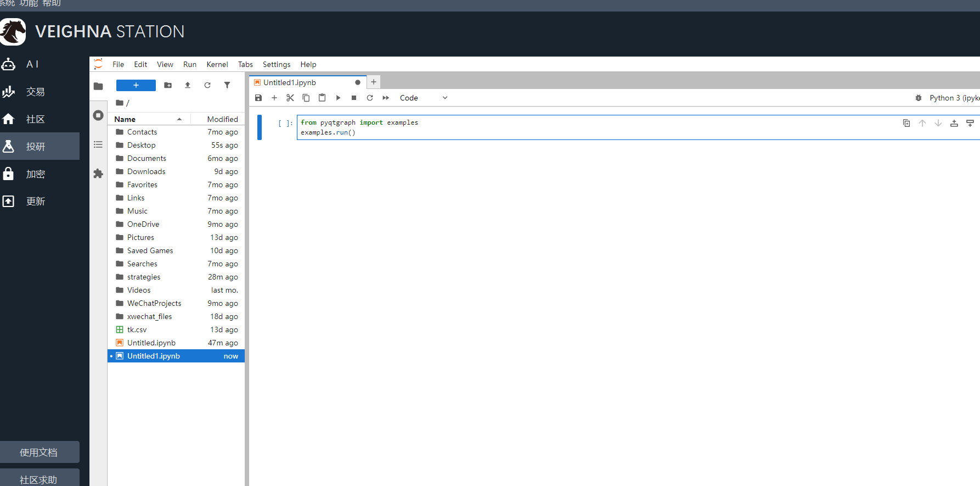
Task: Open the extension manager puzzle icon
Action: 98,174
